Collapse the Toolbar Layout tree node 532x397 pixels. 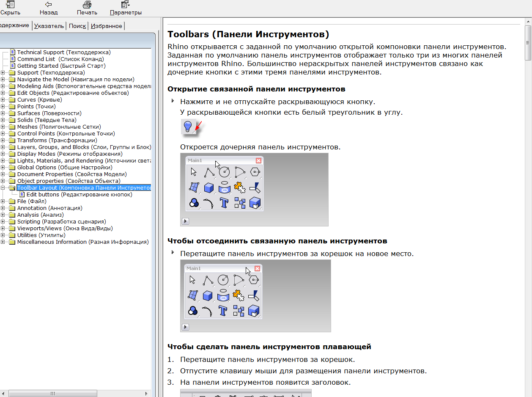[3, 187]
